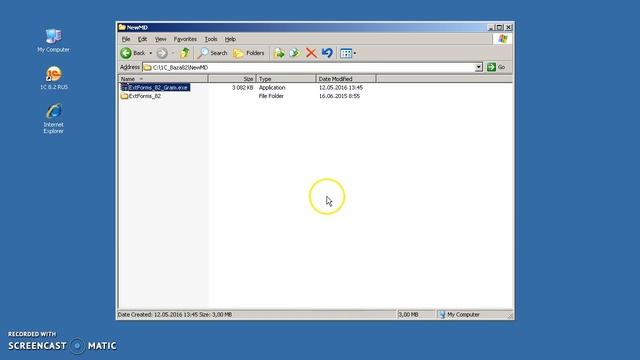Sort files by Date Modified column
This screenshot has width=640, height=360.
[x=346, y=79]
